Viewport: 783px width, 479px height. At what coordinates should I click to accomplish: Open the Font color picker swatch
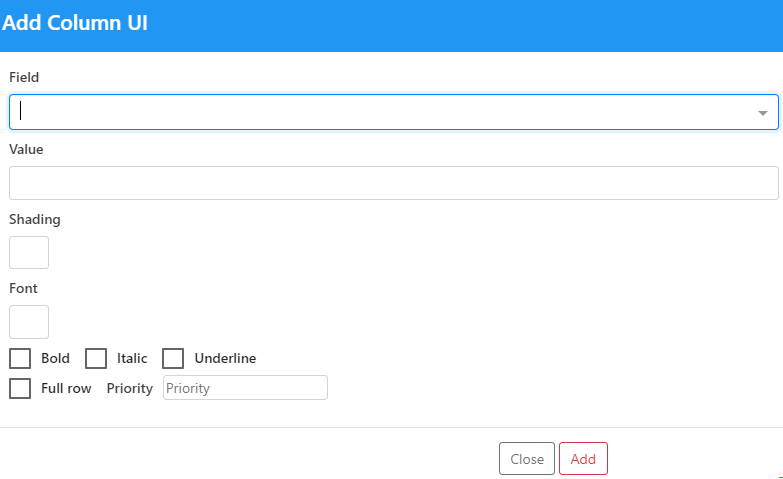(x=29, y=322)
